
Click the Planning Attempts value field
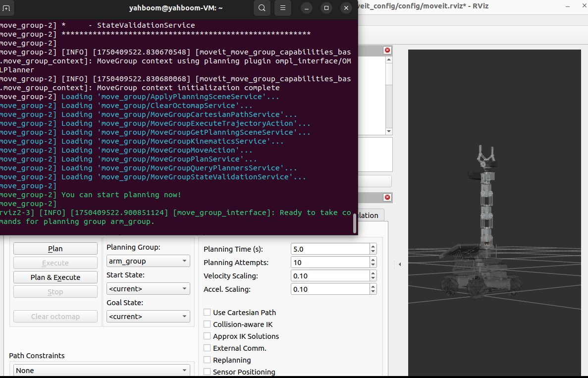pos(330,263)
